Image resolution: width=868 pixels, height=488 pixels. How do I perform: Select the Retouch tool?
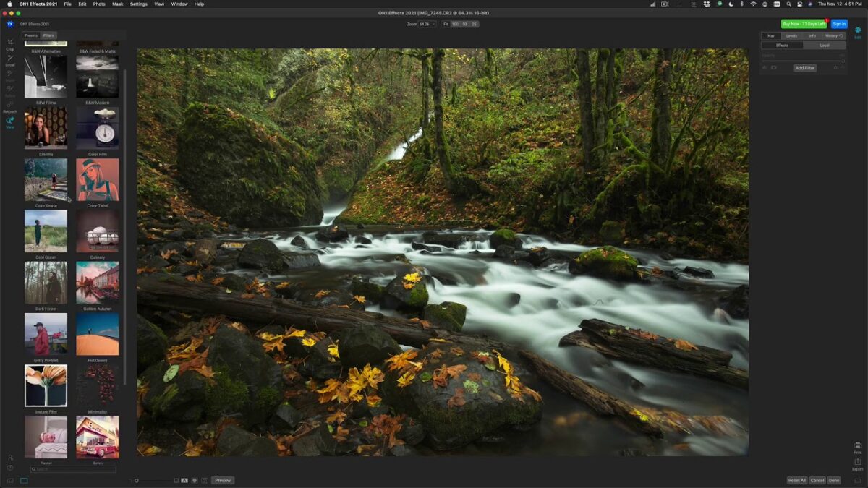tap(10, 108)
